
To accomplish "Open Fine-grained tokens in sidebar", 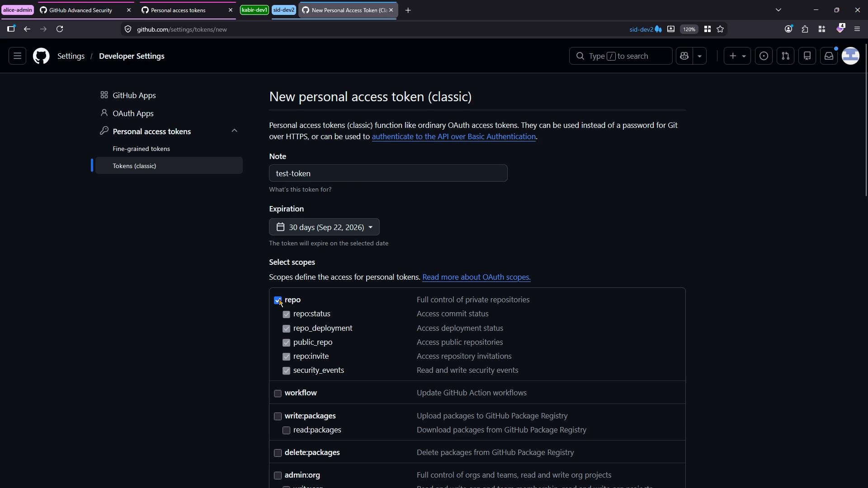I will (142, 149).
